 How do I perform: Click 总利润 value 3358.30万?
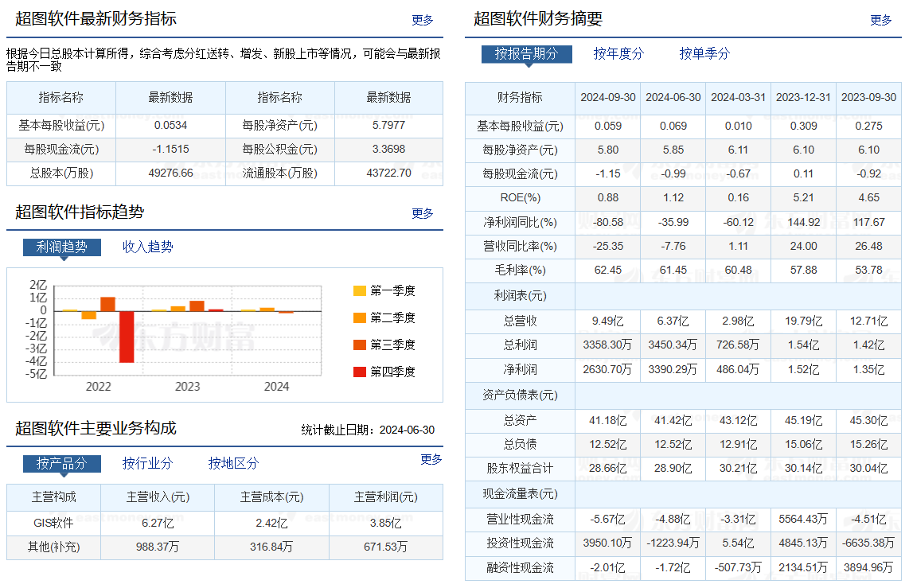(x=607, y=345)
